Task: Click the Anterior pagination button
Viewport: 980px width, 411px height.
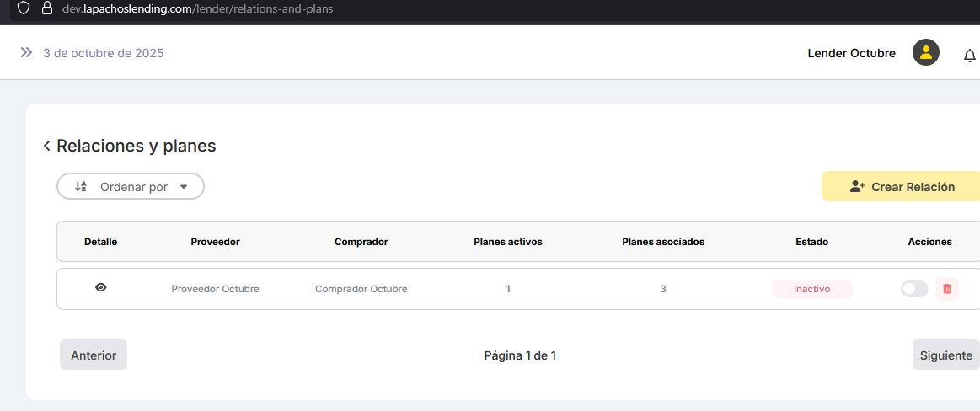Action: pyautogui.click(x=94, y=355)
